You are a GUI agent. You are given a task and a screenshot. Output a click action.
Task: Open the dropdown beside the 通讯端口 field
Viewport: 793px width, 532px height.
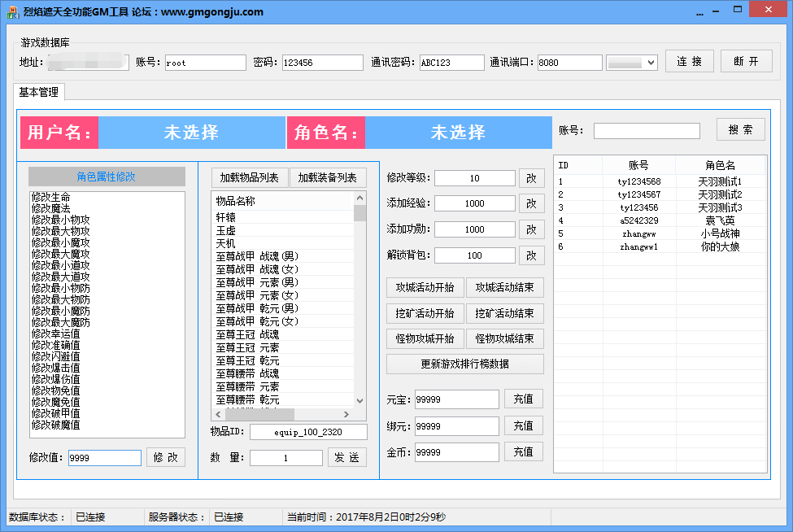[x=650, y=63]
